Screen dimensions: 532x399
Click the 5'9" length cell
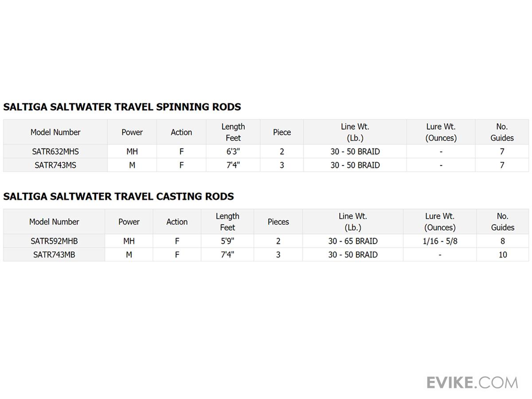[x=227, y=241]
